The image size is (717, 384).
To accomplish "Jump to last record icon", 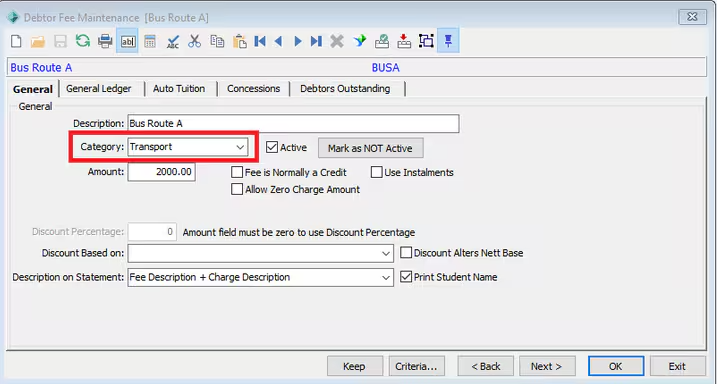I will click(316, 41).
